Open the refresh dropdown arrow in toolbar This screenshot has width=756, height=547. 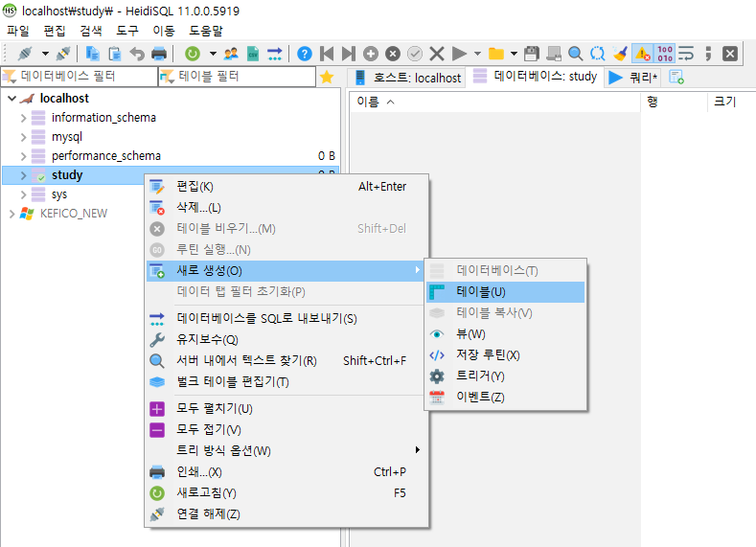pyautogui.click(x=213, y=54)
